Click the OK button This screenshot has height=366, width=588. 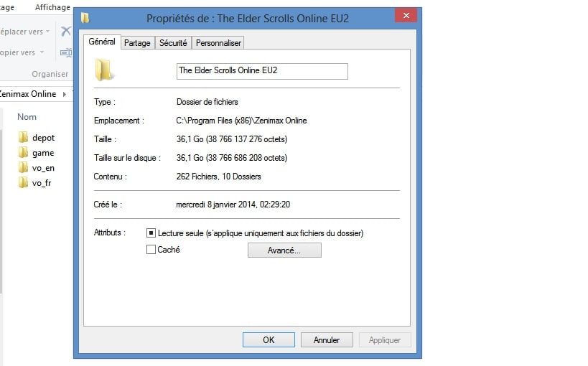[269, 339]
